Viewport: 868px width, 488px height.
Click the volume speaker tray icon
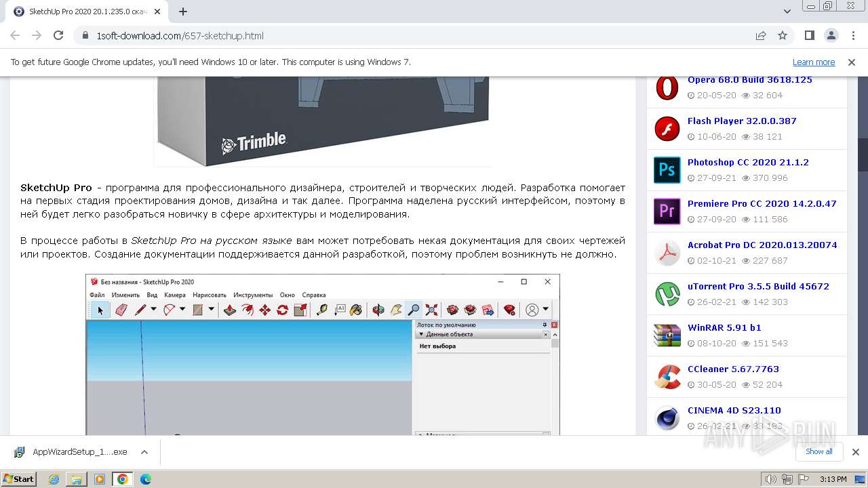[x=771, y=479]
